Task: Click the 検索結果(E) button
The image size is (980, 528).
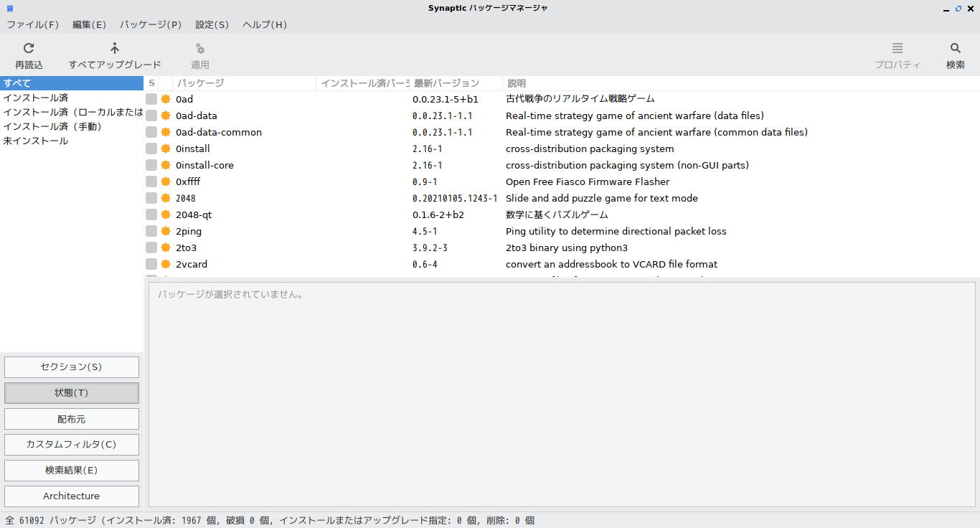Action: coord(72,471)
